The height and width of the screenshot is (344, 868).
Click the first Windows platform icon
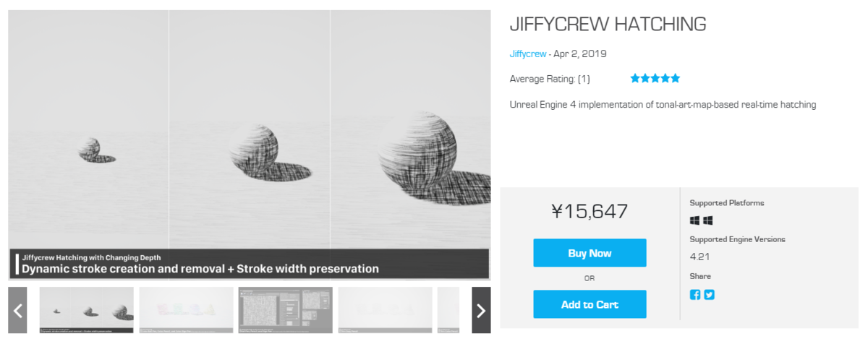point(695,220)
